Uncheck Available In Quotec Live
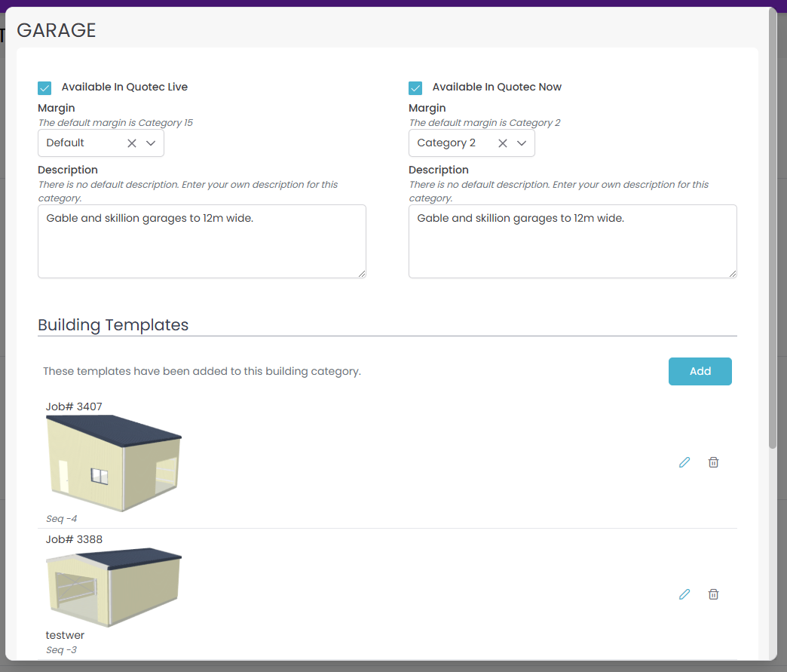 [45, 87]
